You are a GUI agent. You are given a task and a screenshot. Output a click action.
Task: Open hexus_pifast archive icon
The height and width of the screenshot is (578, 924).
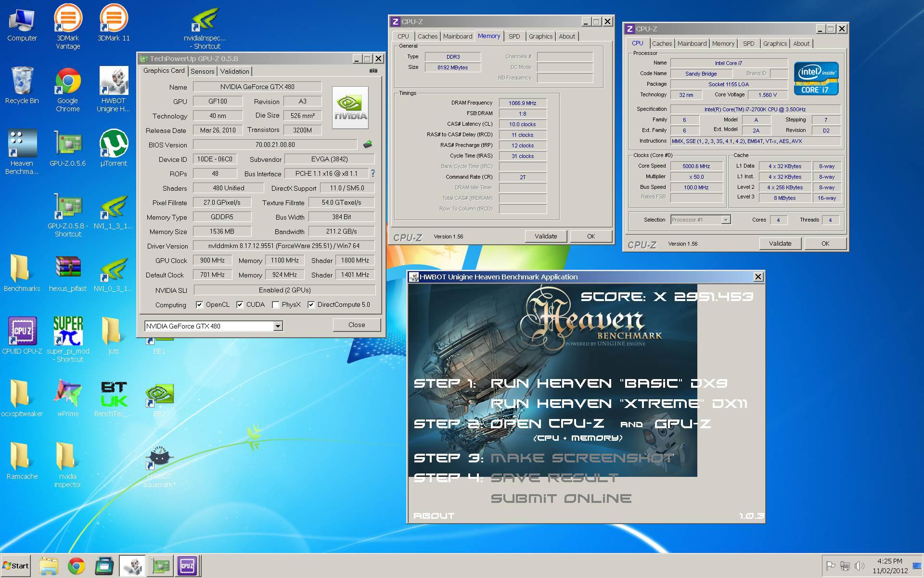(68, 274)
